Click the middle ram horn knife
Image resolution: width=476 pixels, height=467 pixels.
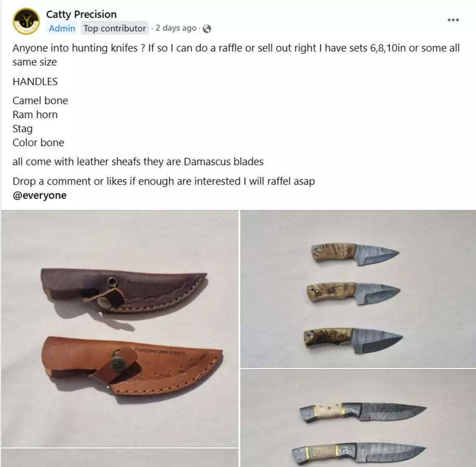pyautogui.click(x=353, y=293)
